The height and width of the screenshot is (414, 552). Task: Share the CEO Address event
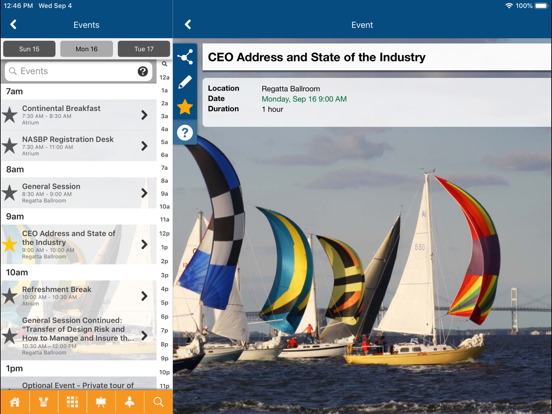coord(185,57)
